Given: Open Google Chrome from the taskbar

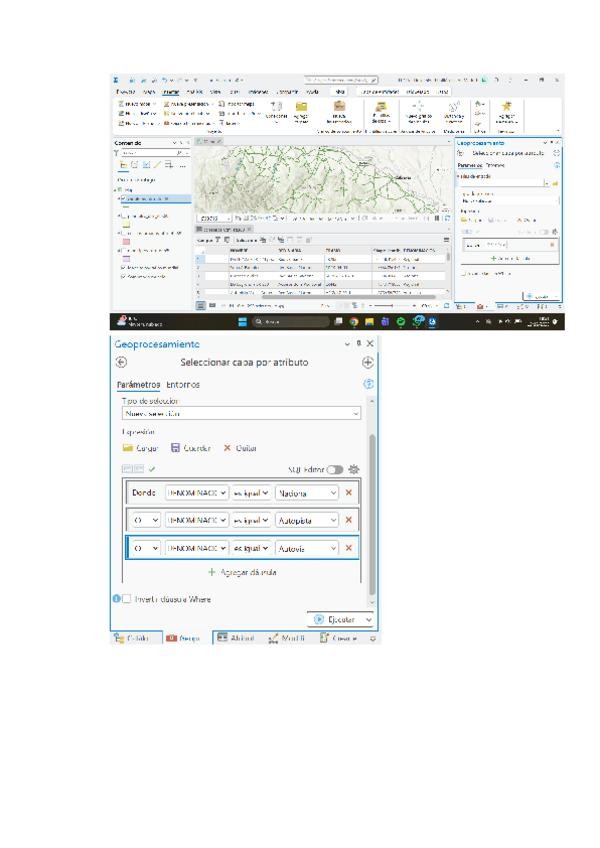Looking at the screenshot, I should [353, 322].
